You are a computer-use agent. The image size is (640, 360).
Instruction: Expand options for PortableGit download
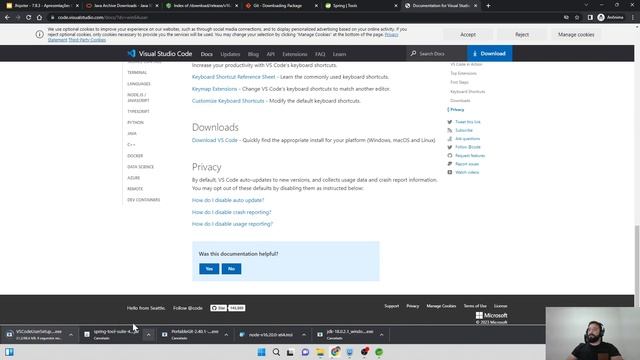click(226, 335)
